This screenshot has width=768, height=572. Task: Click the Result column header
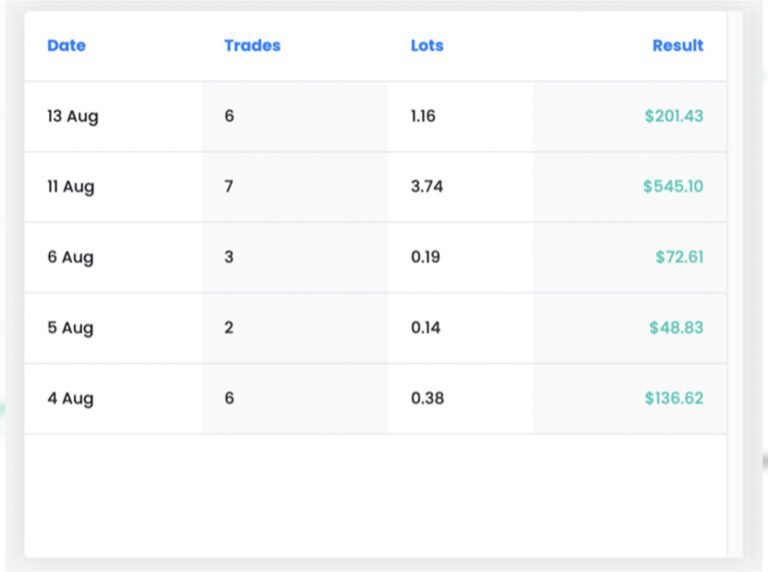(x=677, y=46)
